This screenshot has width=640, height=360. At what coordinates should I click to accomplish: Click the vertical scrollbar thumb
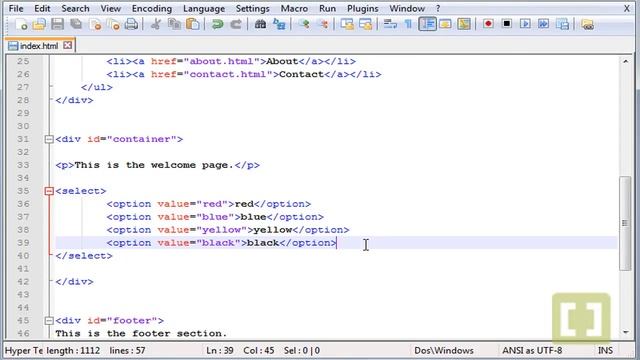point(625,223)
